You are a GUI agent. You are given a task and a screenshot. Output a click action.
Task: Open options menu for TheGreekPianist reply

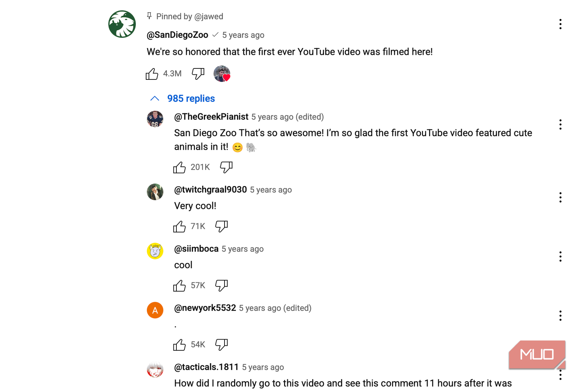(560, 124)
